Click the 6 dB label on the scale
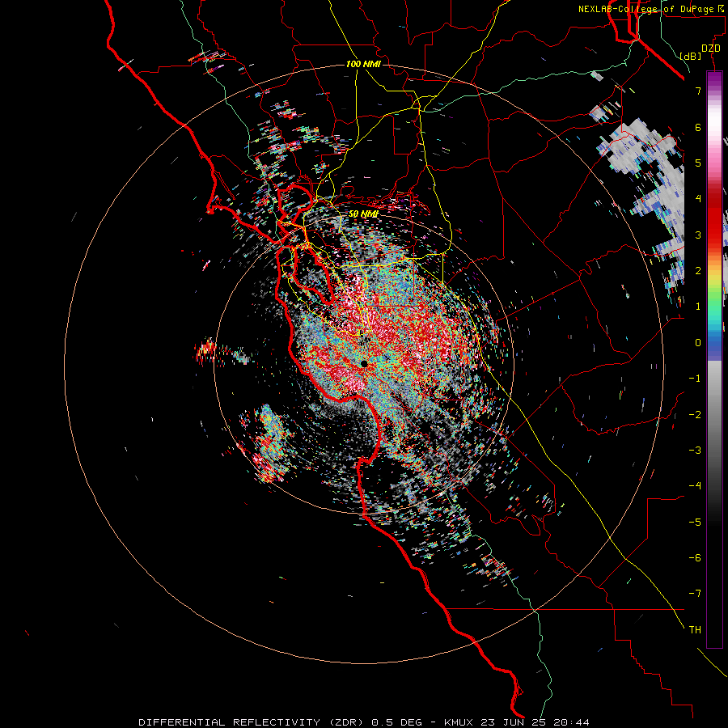728x728 pixels. (698, 127)
